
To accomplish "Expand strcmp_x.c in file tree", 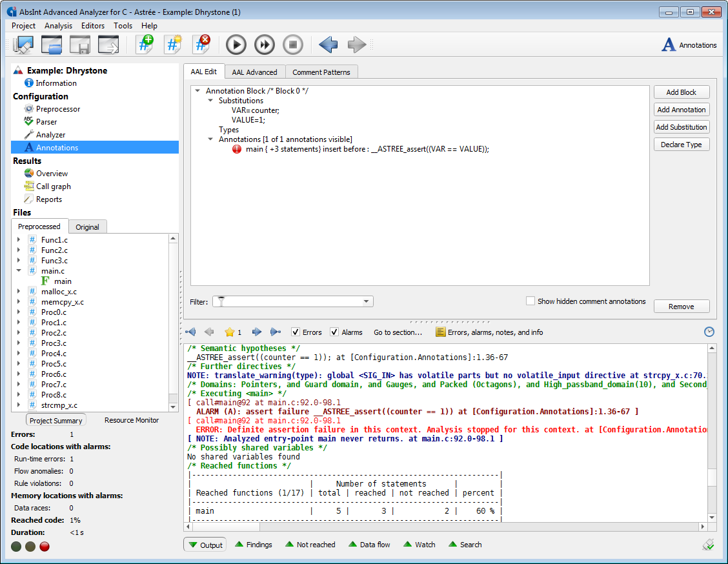I will [x=19, y=405].
